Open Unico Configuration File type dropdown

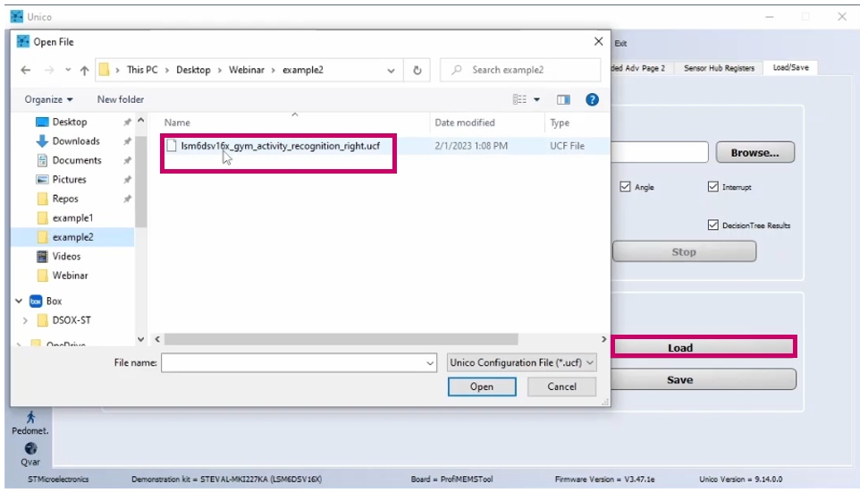[521, 363]
